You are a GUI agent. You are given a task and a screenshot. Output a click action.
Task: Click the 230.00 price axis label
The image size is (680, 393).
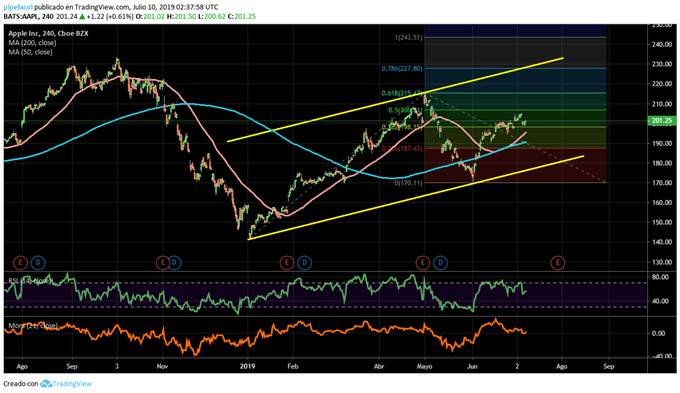[x=662, y=64]
